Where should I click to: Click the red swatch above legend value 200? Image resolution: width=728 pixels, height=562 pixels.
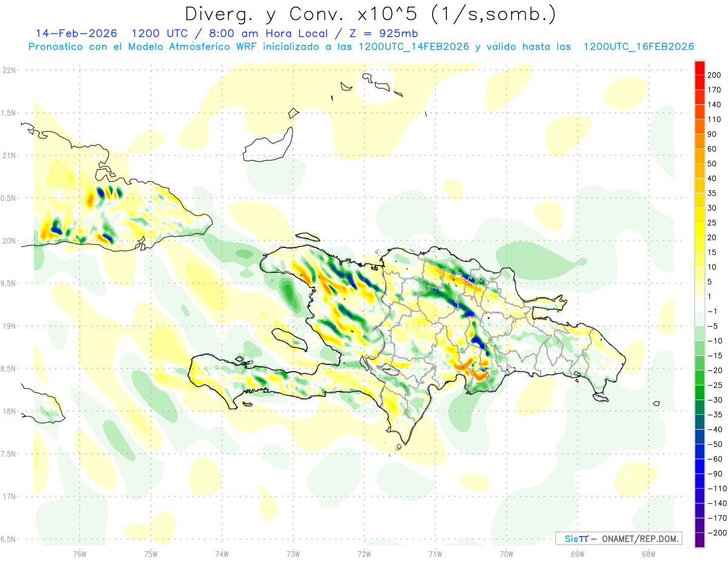pyautogui.click(x=699, y=67)
